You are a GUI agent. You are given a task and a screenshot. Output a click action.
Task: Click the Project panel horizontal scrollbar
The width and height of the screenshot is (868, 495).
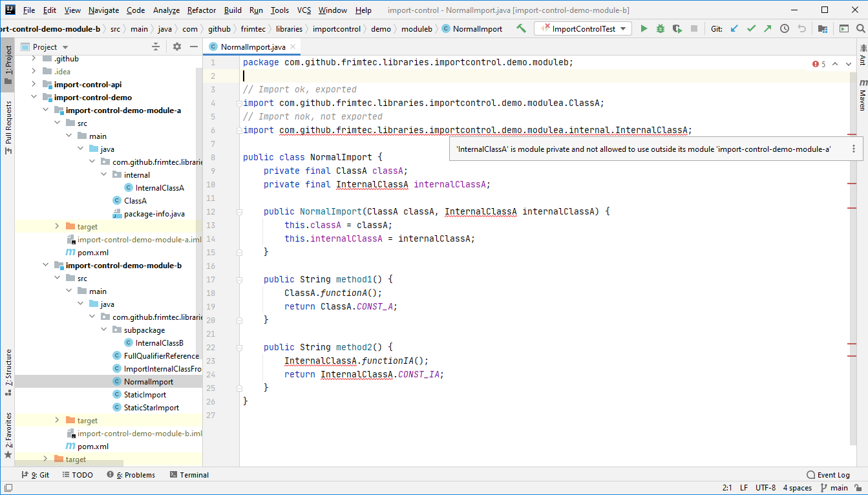69,463
